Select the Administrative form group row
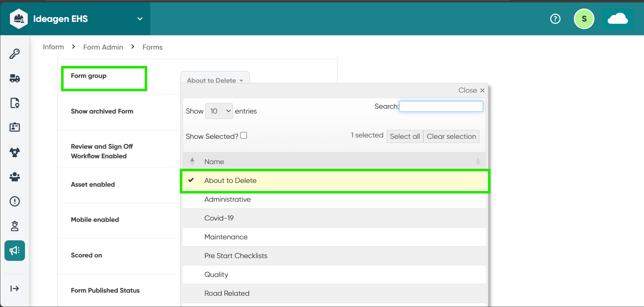The width and height of the screenshot is (644, 307). pyautogui.click(x=228, y=199)
